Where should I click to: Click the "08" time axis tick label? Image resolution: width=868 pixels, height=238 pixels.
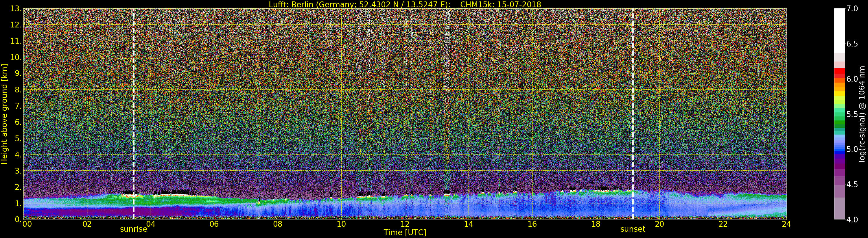(278, 224)
